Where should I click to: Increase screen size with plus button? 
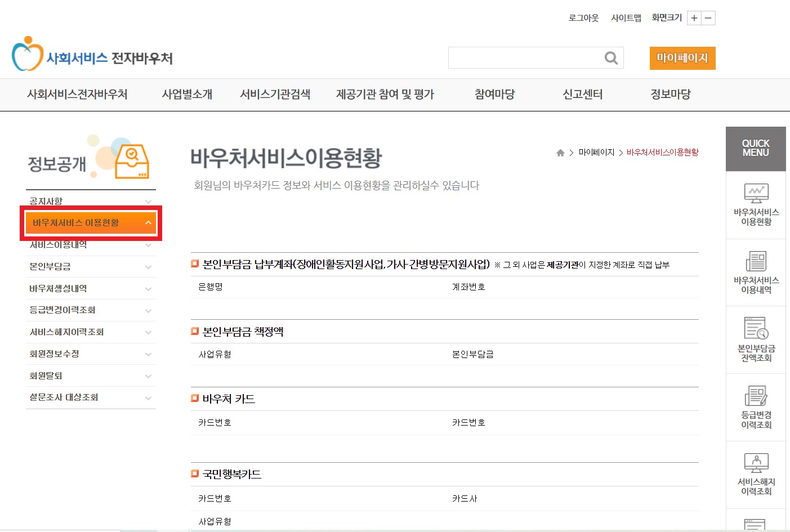[x=694, y=18]
